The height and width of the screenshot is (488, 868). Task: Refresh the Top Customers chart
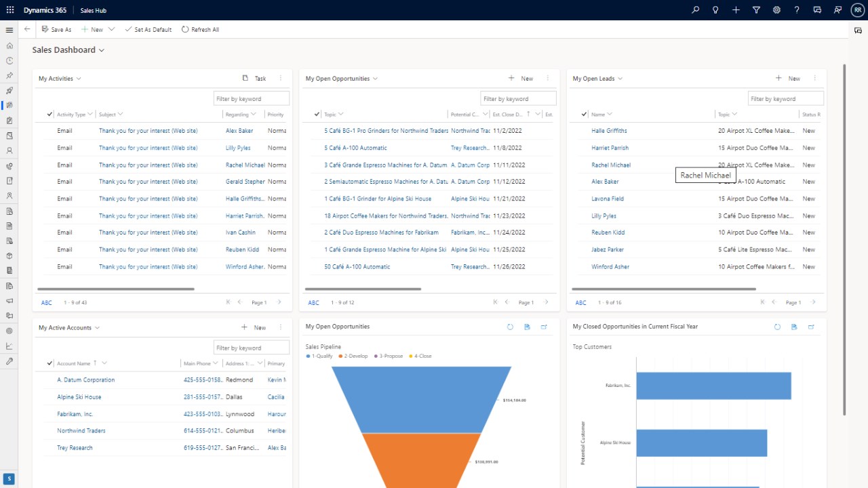coord(777,327)
